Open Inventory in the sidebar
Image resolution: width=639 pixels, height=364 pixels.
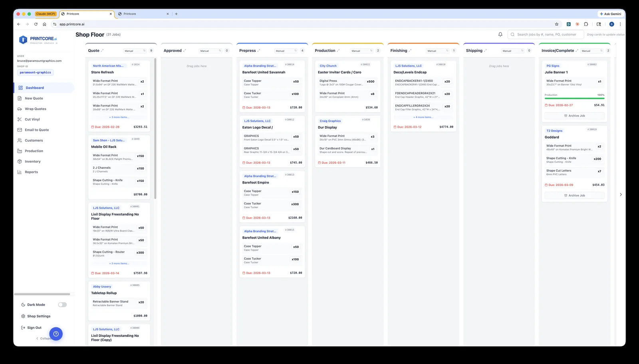pyautogui.click(x=44, y=162)
